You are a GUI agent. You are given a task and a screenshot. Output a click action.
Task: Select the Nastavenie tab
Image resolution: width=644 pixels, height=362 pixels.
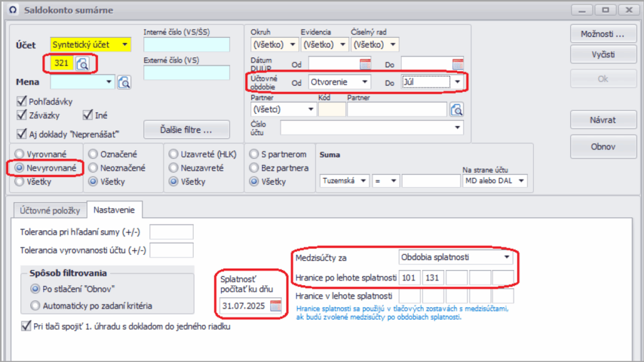point(115,209)
